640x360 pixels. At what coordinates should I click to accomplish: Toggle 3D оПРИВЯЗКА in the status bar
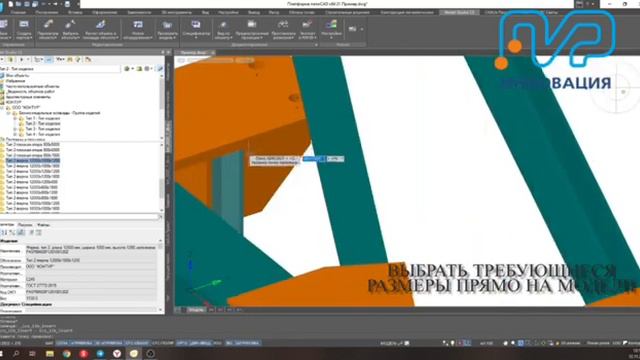[108, 343]
